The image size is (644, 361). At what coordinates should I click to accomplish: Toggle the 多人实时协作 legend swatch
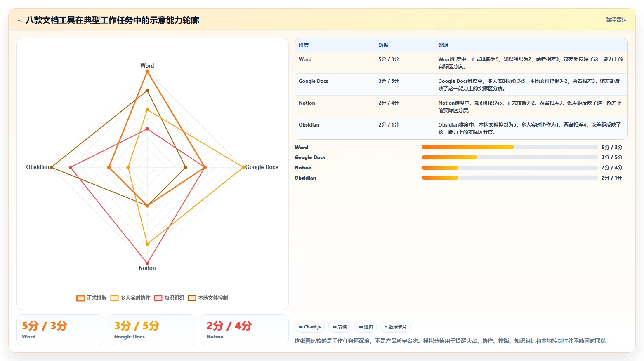114,298
